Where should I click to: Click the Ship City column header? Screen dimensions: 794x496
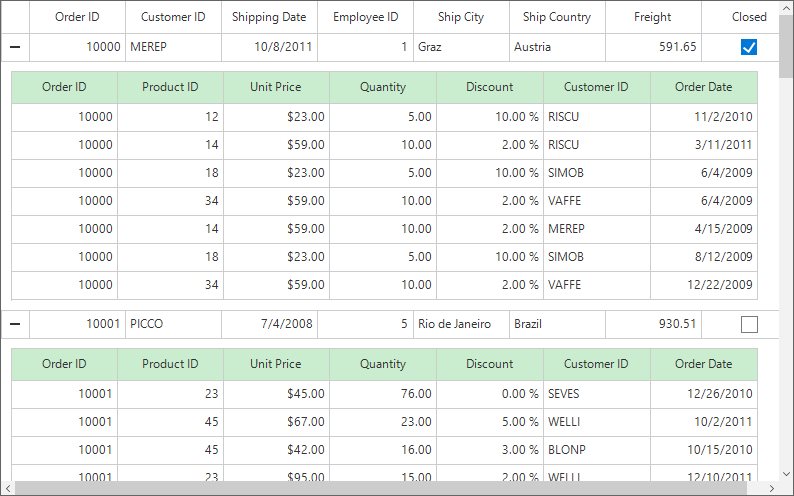[460, 17]
